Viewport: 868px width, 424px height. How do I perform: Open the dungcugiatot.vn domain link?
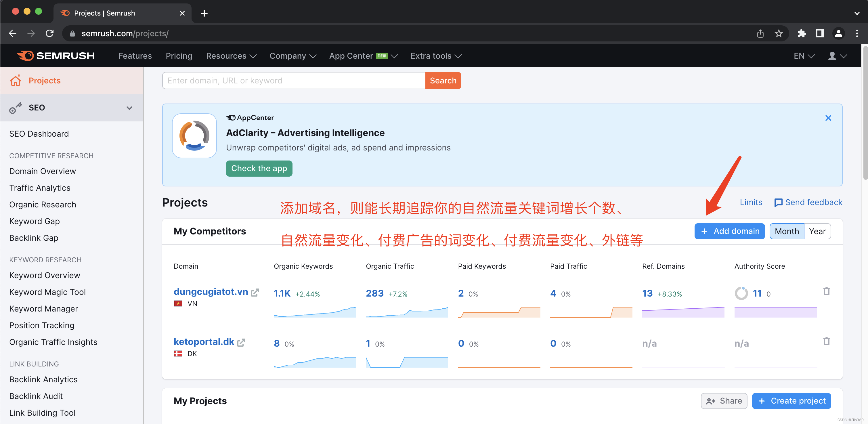click(x=211, y=292)
